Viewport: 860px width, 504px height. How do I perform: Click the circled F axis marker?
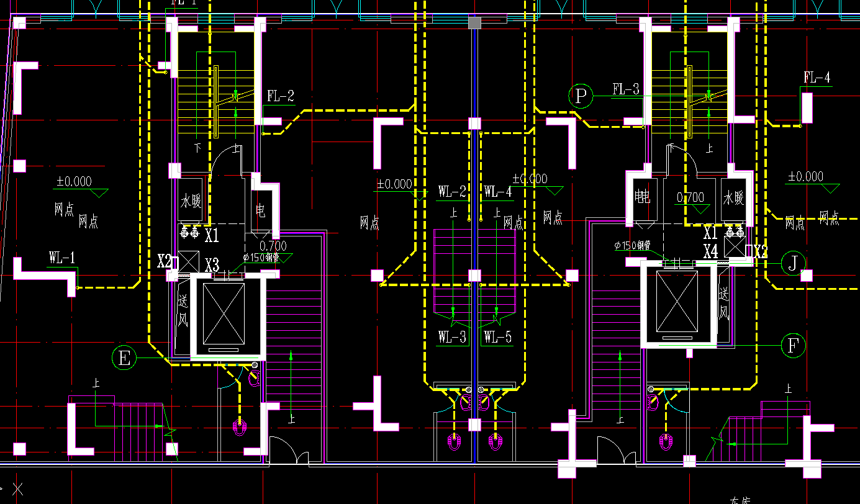(793, 346)
